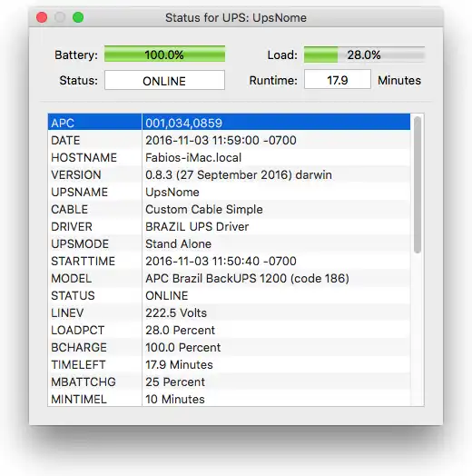Select the APC row 001,034,0859
Viewport: 472px width, 476px height.
[x=229, y=123]
